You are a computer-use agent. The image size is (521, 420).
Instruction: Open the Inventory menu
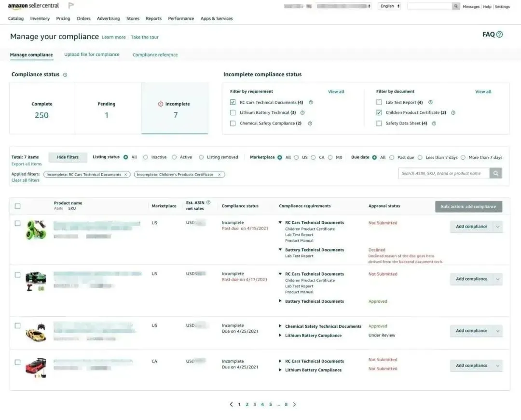pos(40,19)
